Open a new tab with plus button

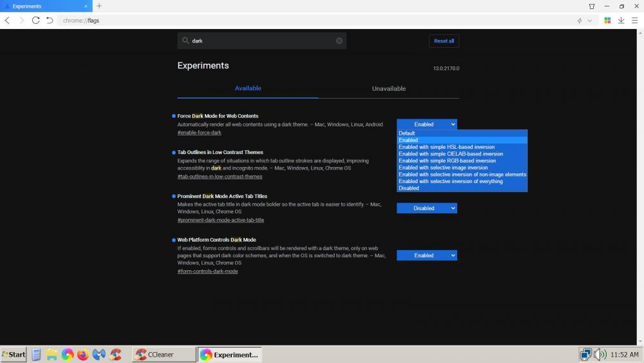tap(99, 6)
